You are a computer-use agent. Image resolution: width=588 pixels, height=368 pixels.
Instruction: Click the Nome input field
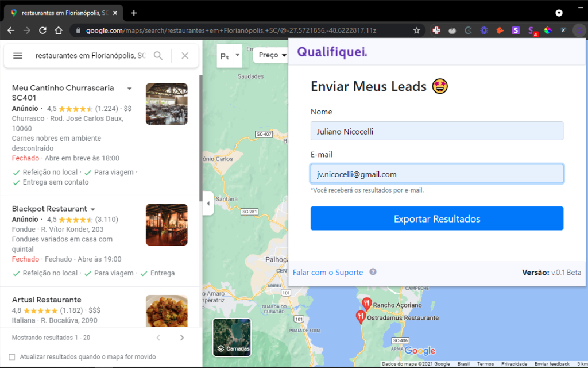pyautogui.click(x=437, y=131)
